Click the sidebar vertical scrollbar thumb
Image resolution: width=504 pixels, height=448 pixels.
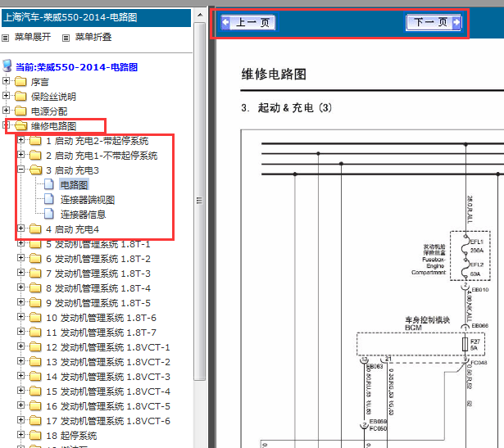[200, 201]
